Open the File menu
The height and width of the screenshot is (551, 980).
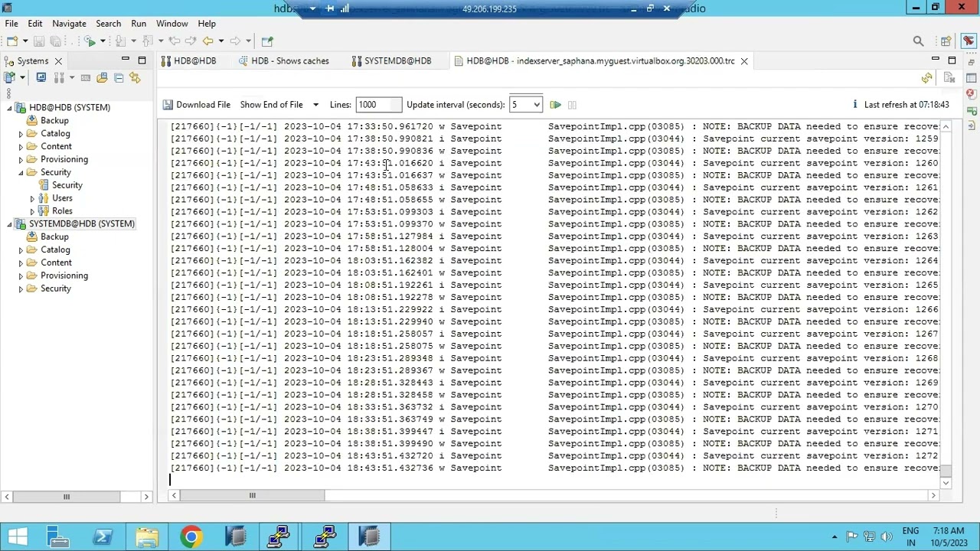click(11, 24)
